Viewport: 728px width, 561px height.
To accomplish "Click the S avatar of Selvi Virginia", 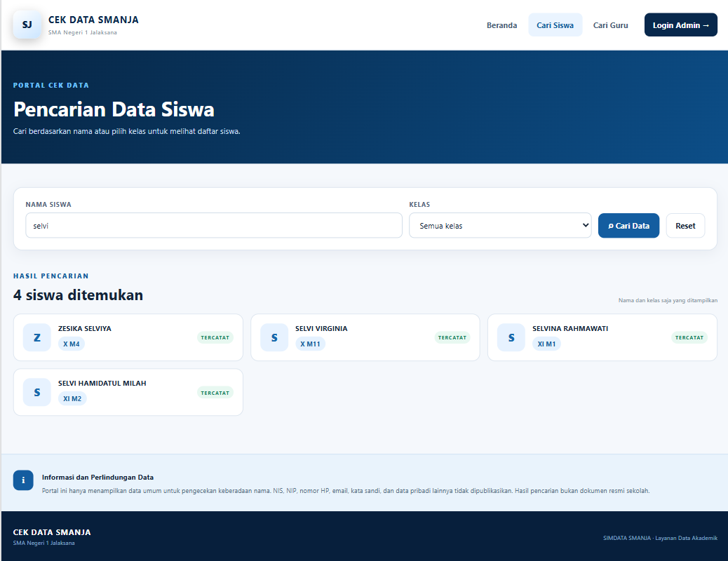I will pos(274,337).
